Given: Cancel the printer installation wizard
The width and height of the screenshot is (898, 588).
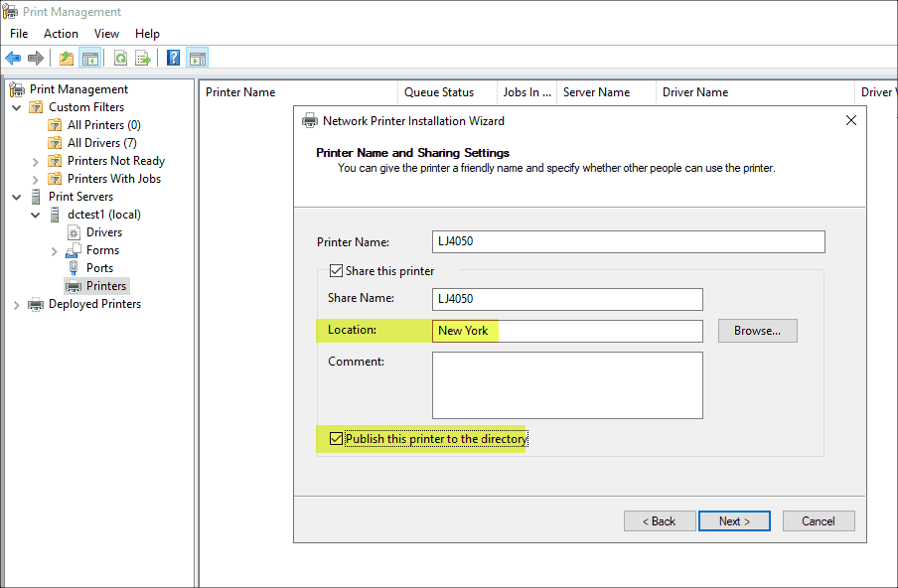Looking at the screenshot, I should 819,521.
